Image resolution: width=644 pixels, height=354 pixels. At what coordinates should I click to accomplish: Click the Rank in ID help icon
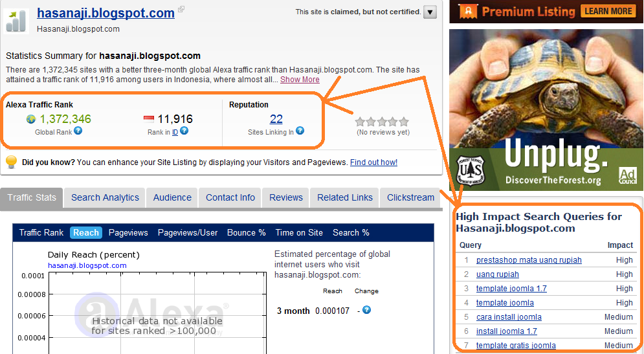coord(184,131)
